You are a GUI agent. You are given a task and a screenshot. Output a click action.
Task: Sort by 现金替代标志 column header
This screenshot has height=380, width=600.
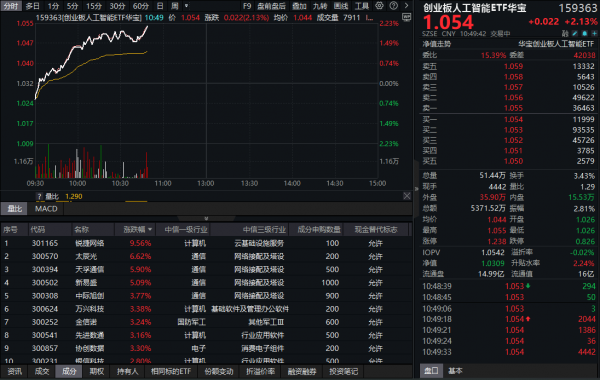click(376, 230)
